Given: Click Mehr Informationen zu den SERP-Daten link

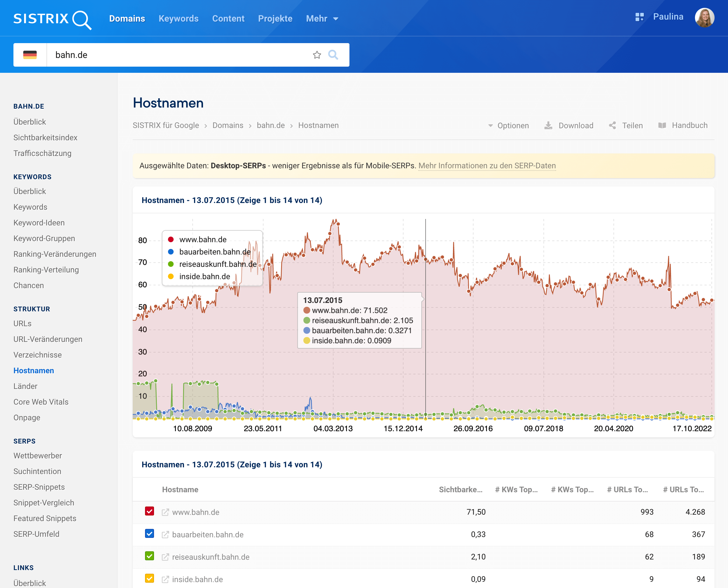Looking at the screenshot, I should click(x=487, y=166).
